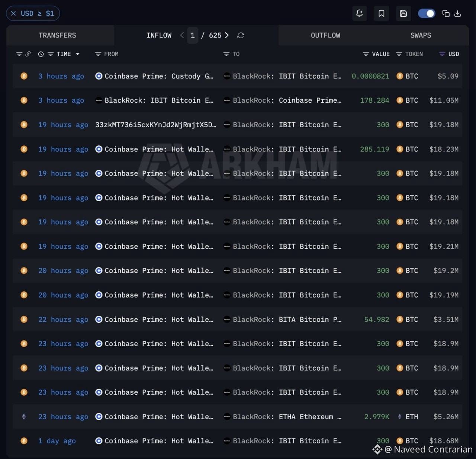Click the BTC token icon beside 54.982

click(x=400, y=319)
